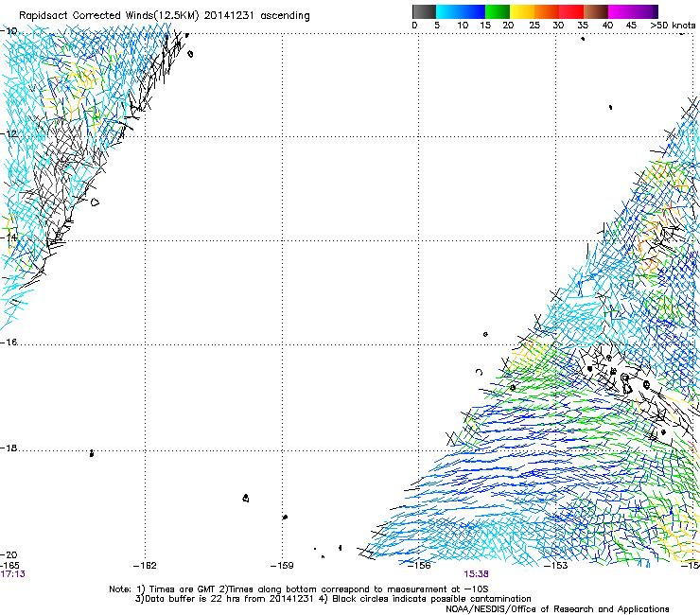Click the latitude label -18
This screenshot has width=700, height=615.
(9, 448)
